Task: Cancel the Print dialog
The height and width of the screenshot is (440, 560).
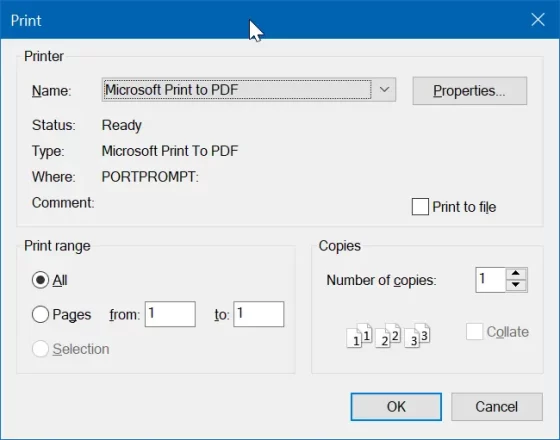Action: pyautogui.click(x=497, y=407)
